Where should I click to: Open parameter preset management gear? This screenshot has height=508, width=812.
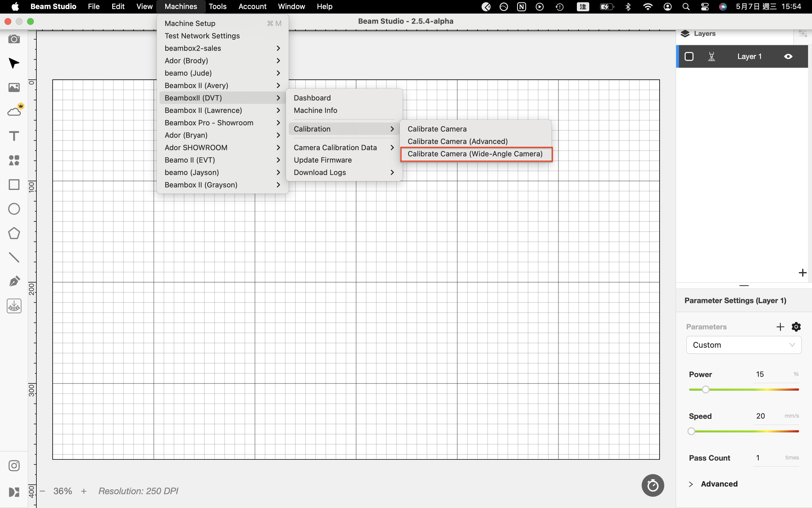[x=796, y=327]
